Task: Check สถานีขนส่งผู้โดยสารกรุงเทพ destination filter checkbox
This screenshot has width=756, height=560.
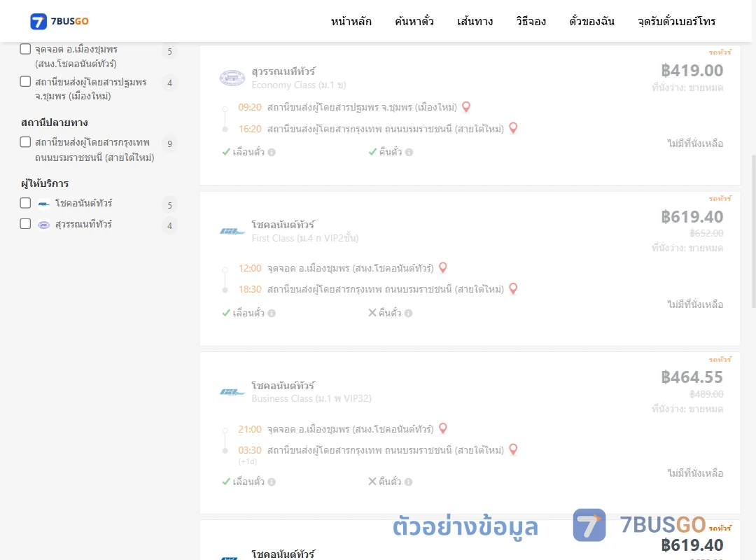Action: point(26,142)
